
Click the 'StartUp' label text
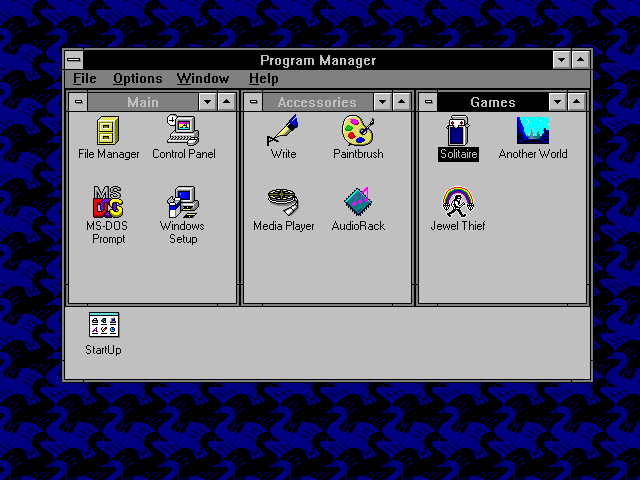coord(103,350)
